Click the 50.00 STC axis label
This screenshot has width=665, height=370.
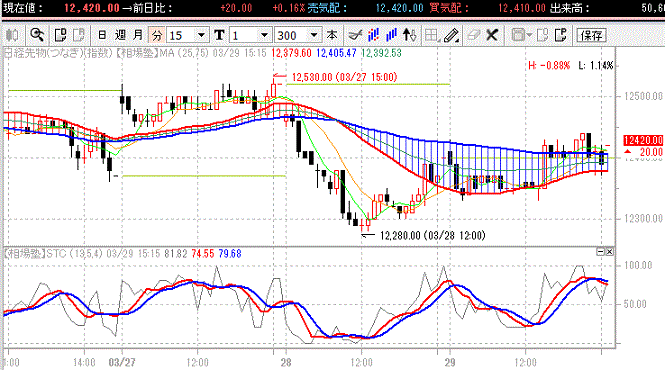[635, 304]
